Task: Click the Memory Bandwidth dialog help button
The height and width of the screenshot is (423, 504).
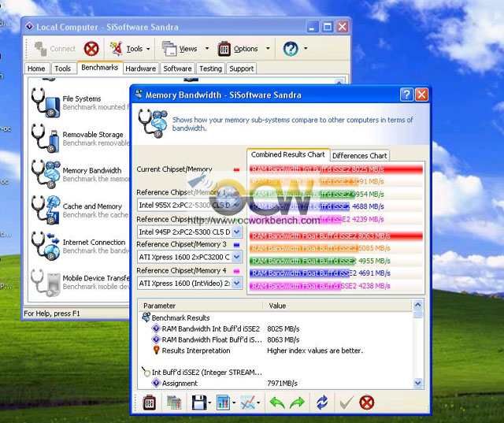Action: point(406,95)
